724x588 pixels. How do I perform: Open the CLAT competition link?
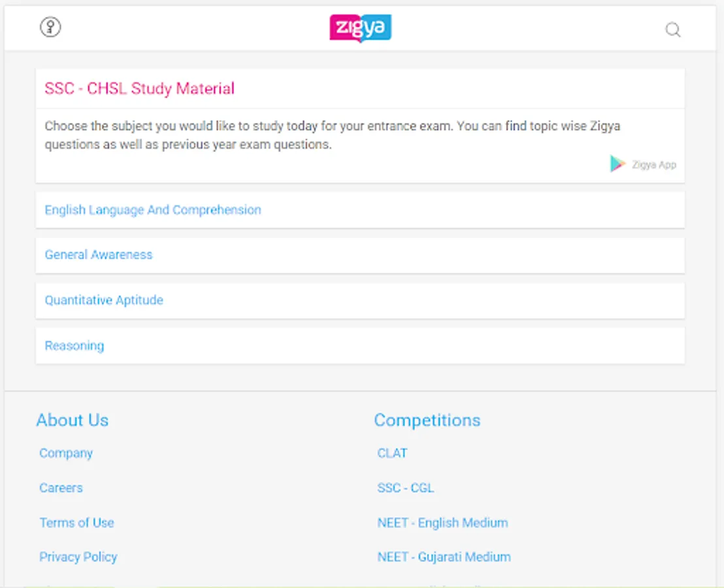tap(392, 453)
